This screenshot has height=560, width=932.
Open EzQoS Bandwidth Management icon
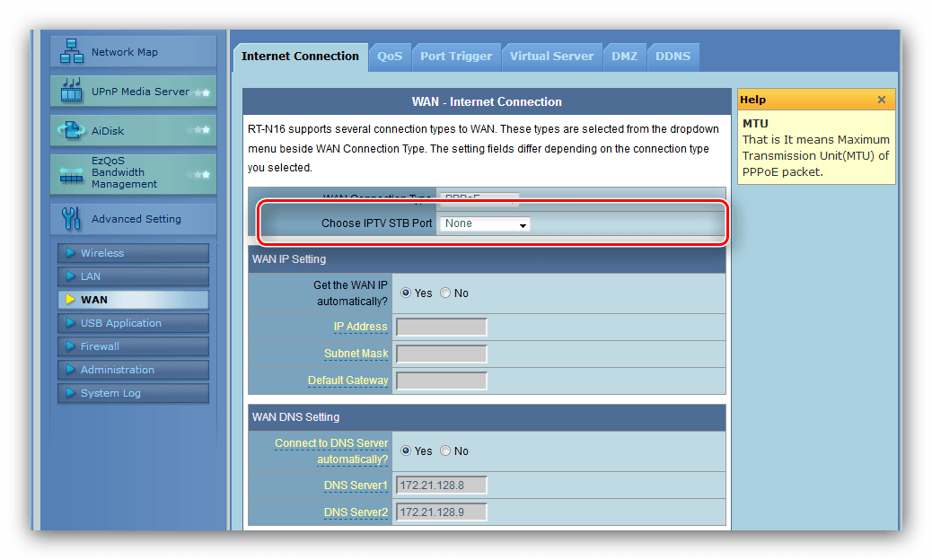tap(72, 173)
